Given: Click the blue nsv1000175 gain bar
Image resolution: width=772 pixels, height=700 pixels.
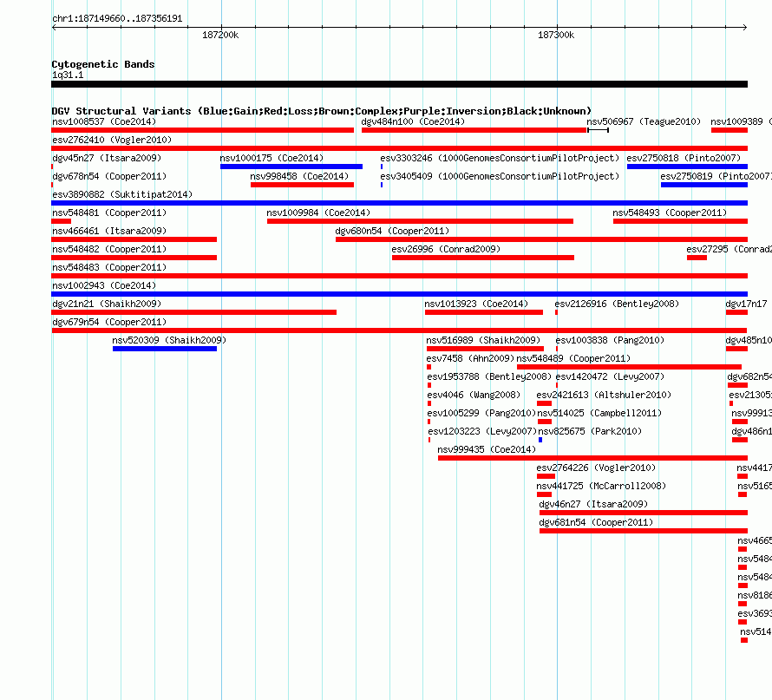Looking at the screenshot, I should pos(291,167).
